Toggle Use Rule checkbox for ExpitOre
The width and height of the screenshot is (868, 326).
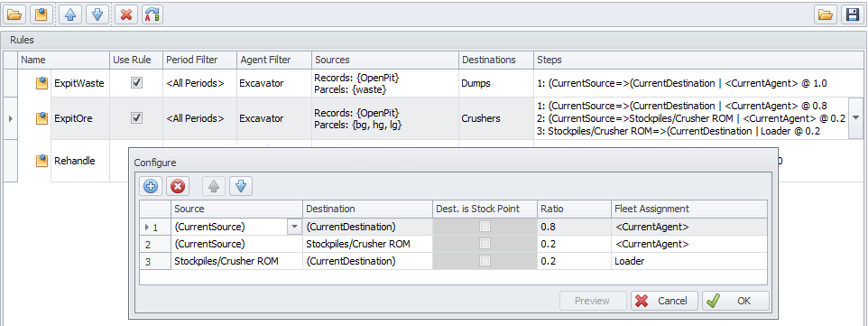pos(136,118)
